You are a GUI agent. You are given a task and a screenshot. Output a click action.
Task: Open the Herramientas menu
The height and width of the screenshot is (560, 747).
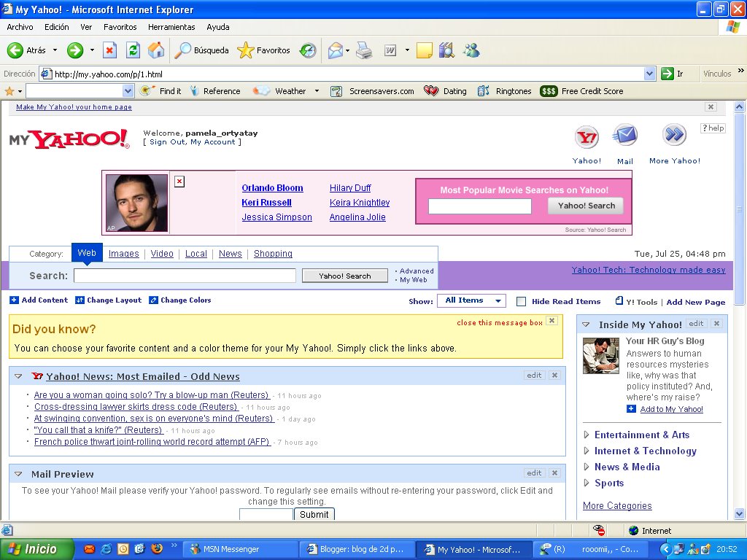coord(171,27)
